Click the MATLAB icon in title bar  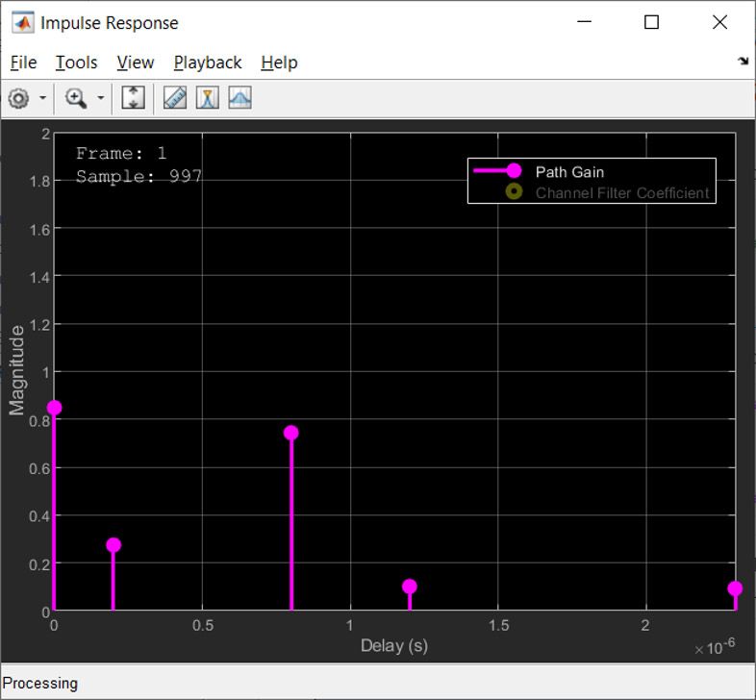(22, 22)
